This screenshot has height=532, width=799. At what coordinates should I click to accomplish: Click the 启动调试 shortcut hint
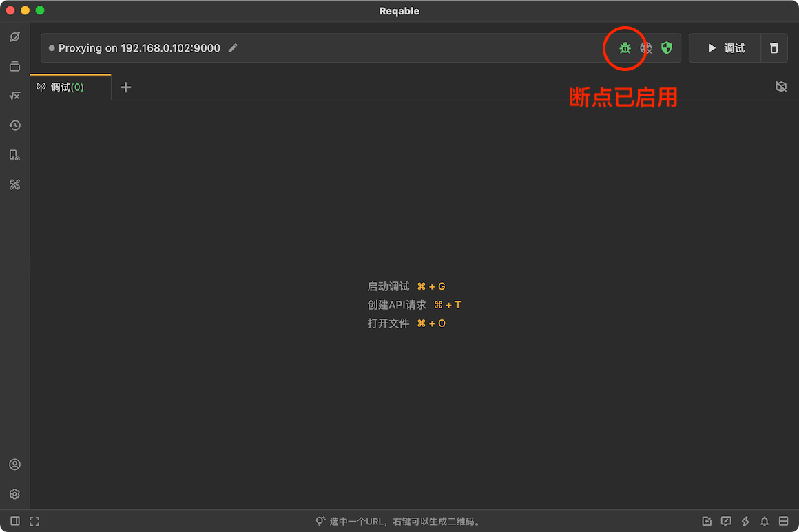tap(406, 286)
